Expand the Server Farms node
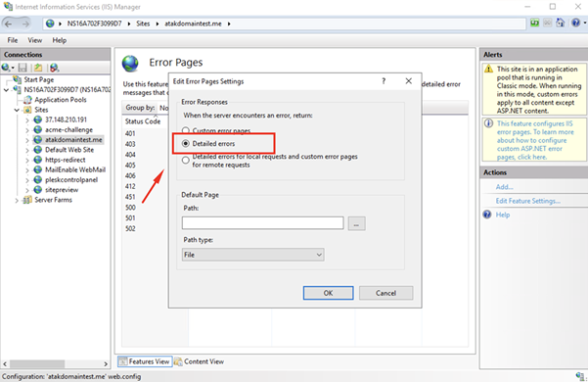The width and height of the screenshot is (588, 382). click(17, 201)
